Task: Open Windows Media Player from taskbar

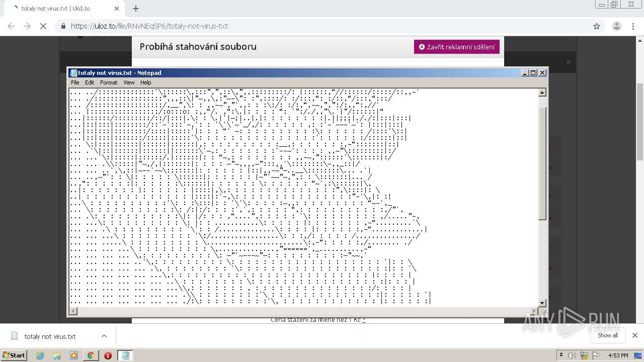Action: pyautogui.click(x=74, y=355)
